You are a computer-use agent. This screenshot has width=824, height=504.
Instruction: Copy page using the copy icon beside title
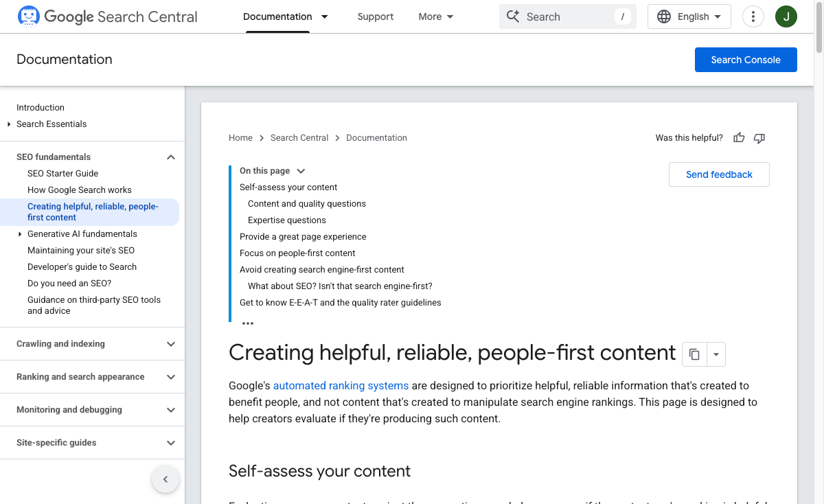pyautogui.click(x=694, y=354)
